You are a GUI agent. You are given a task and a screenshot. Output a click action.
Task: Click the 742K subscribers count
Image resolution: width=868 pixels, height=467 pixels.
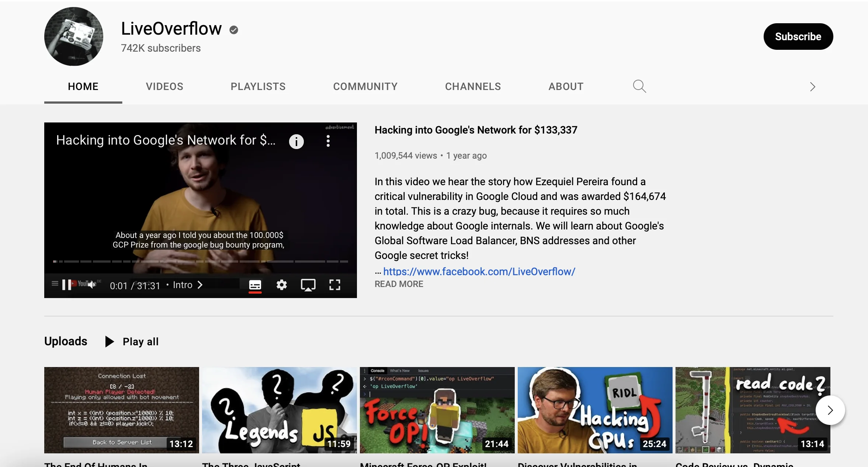coord(161,48)
